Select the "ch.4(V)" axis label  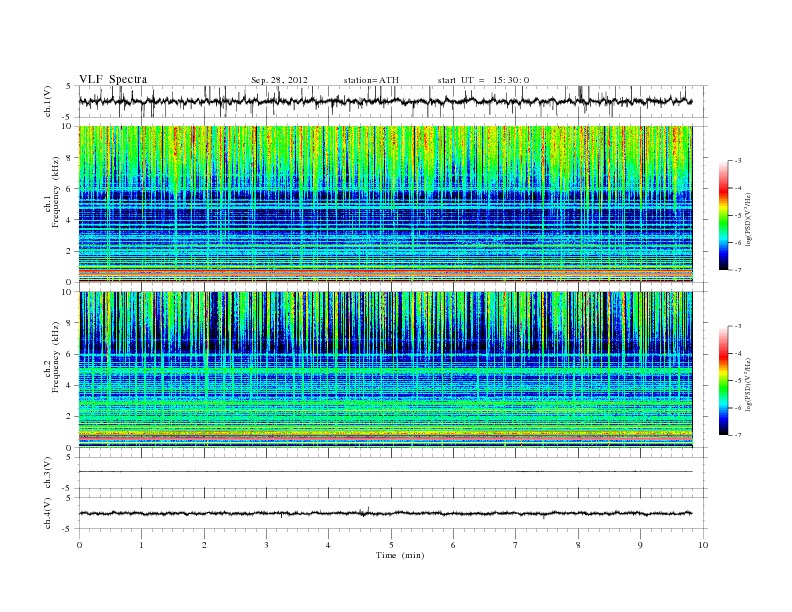pos(48,513)
